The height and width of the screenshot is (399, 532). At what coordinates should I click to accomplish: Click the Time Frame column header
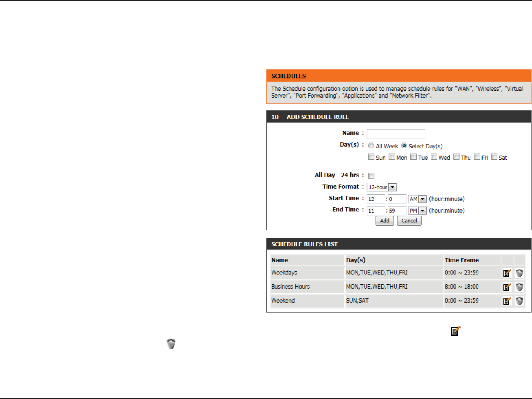coord(472,260)
